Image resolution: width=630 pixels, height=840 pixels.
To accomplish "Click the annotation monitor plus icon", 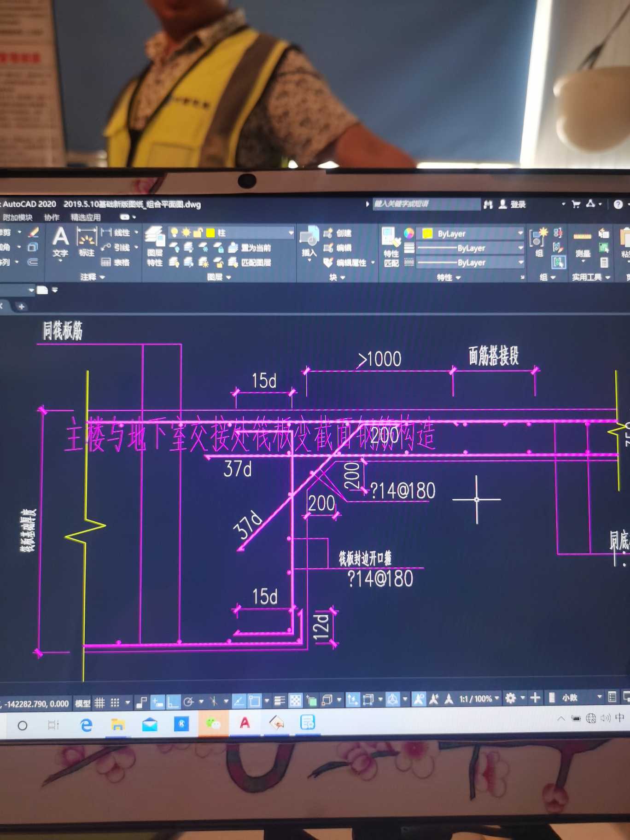I will point(535,698).
